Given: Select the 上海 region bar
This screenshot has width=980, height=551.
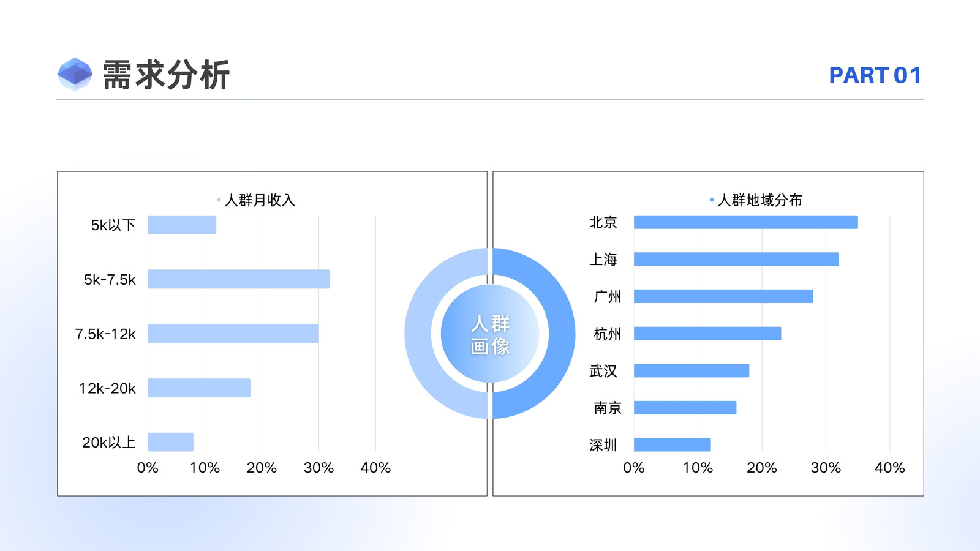Looking at the screenshot, I should (x=736, y=259).
